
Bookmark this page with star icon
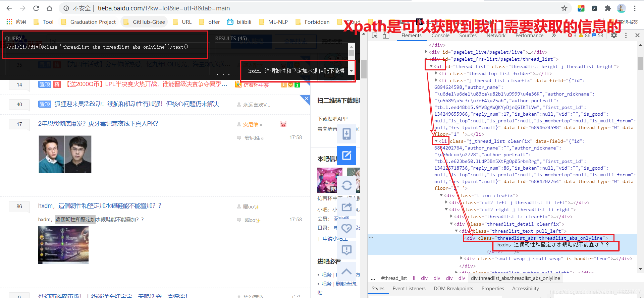[x=565, y=8]
